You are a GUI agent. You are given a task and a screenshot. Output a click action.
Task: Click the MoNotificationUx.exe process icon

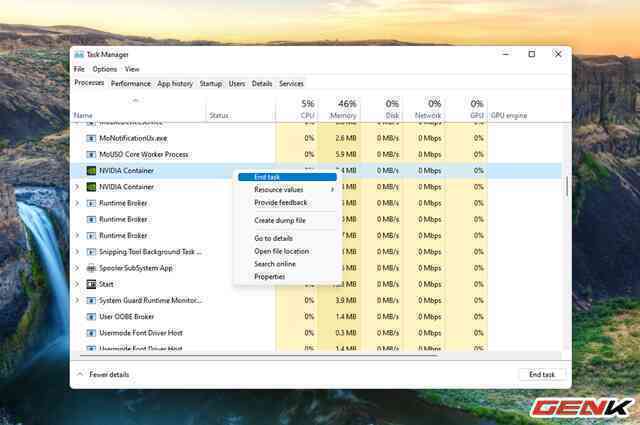coord(91,138)
